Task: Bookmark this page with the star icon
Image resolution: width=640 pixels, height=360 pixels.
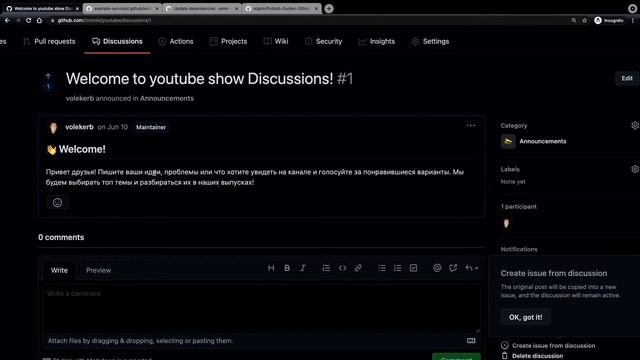Action: coord(584,20)
